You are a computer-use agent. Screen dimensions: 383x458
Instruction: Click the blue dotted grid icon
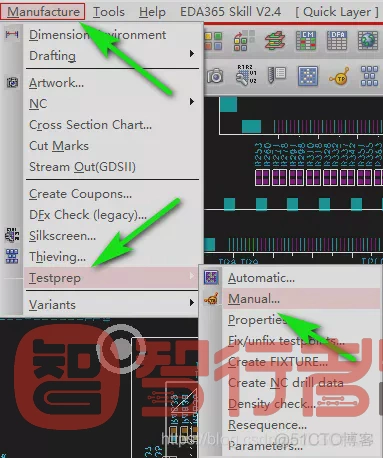coord(308,76)
